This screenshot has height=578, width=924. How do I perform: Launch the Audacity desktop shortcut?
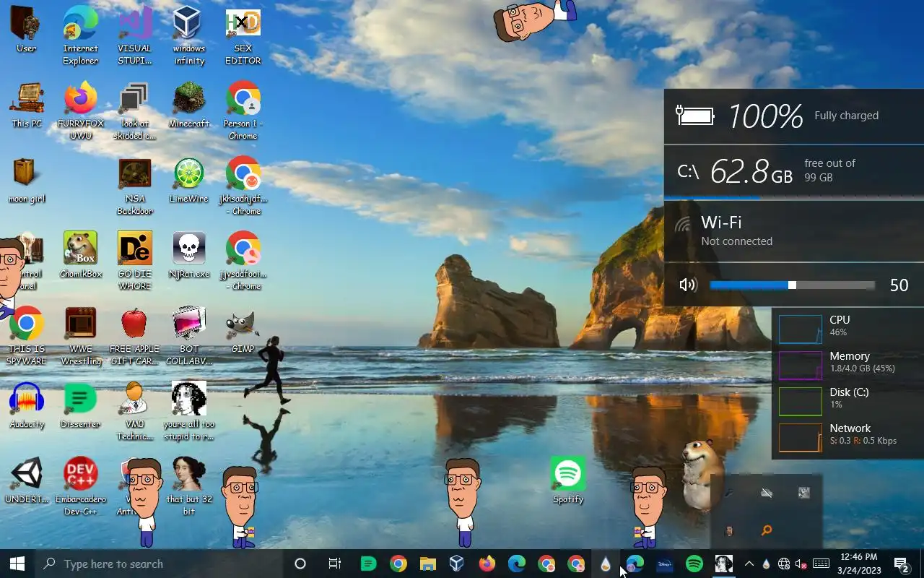point(27,405)
